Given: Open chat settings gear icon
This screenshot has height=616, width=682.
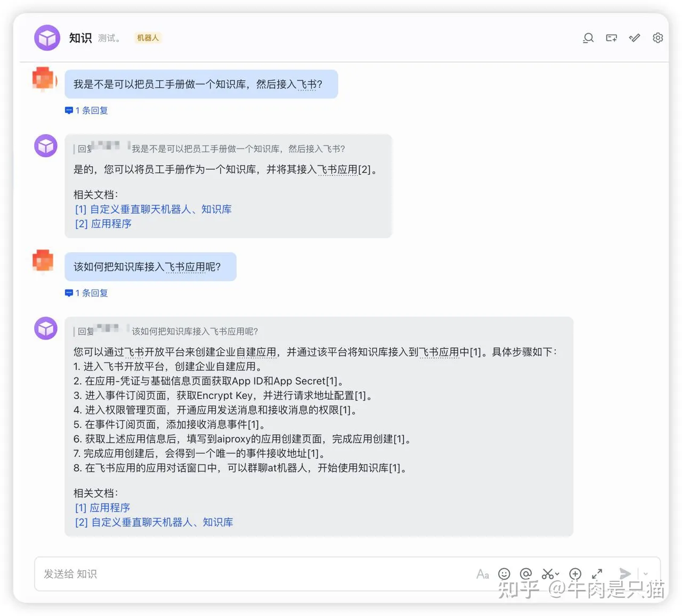Looking at the screenshot, I should point(658,38).
